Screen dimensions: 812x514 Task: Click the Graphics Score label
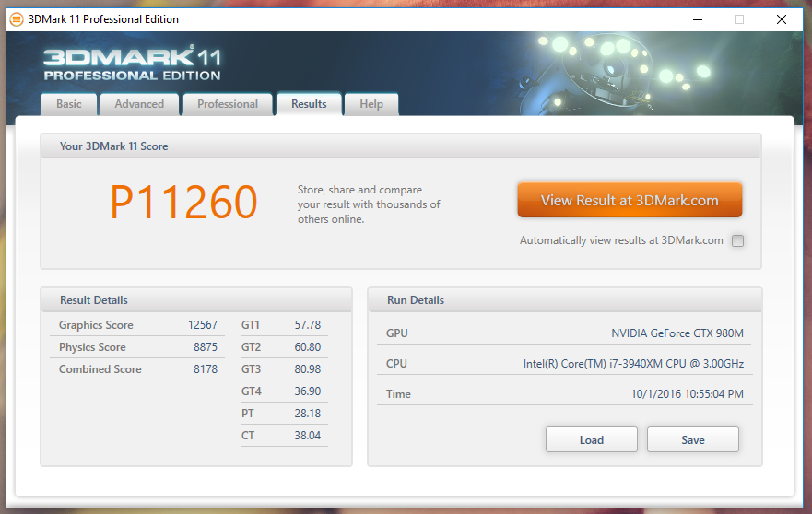tap(96, 325)
